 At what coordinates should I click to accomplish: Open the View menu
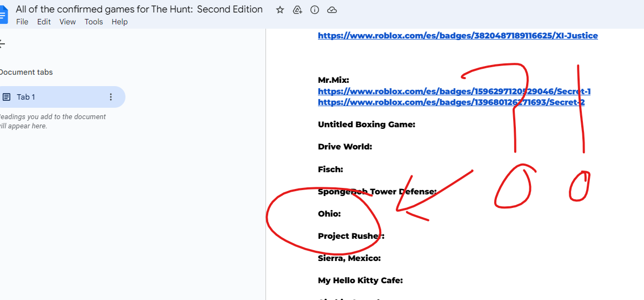click(68, 22)
